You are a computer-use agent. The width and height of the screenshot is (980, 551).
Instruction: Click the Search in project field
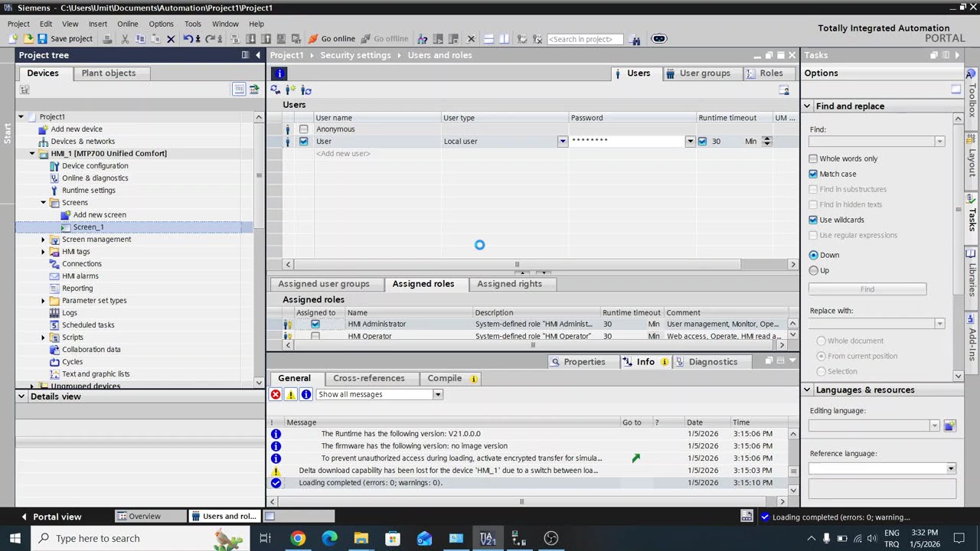pos(585,39)
